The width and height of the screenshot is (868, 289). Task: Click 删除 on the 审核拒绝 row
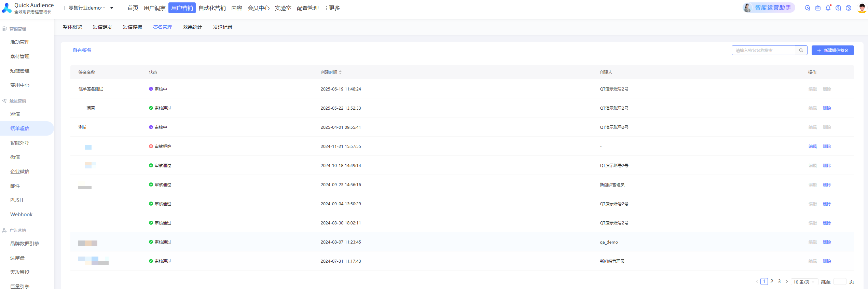point(827,147)
